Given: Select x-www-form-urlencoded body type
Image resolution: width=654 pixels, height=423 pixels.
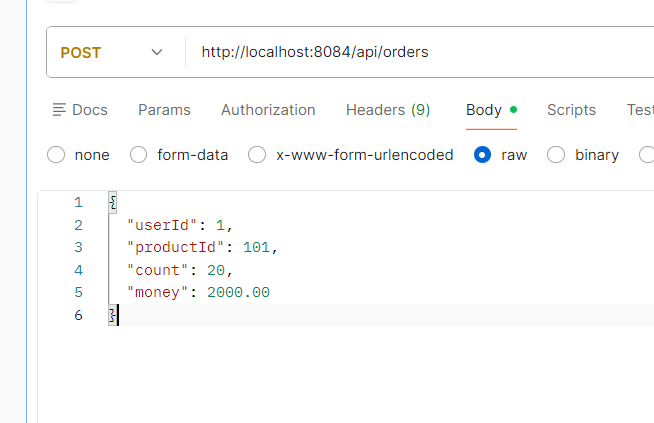Looking at the screenshot, I should click(x=257, y=155).
